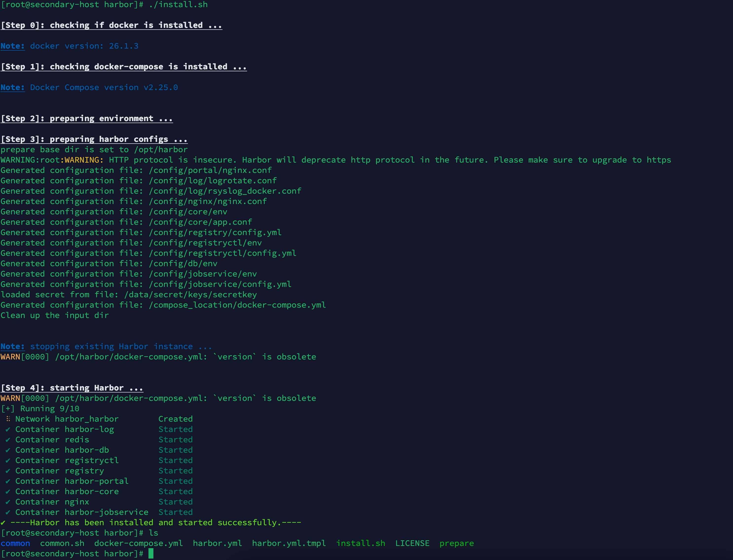
Task: Click the green block cursor at the last prompt
Action: [x=151, y=553]
